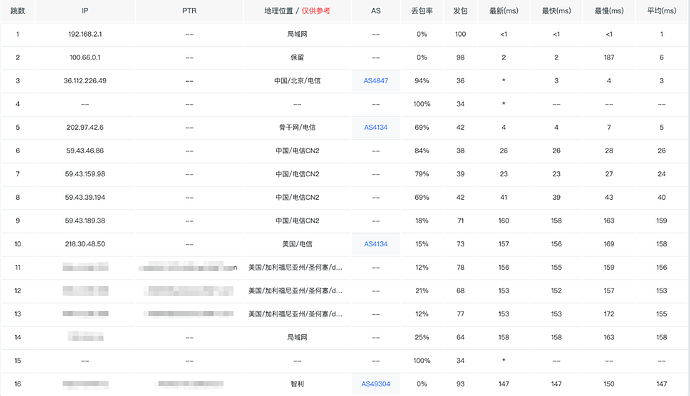The height and width of the screenshot is (396, 690).
Task: Click the 25% packet loss value
Action: pos(422,337)
